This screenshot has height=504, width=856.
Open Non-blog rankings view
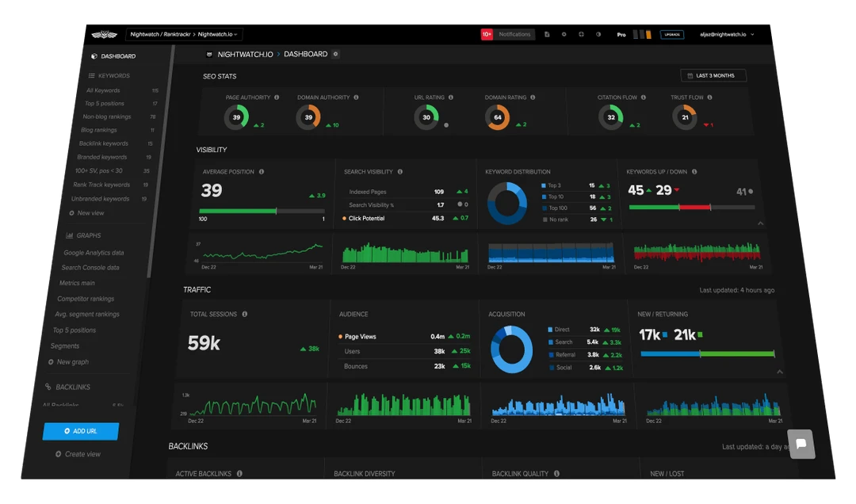(x=106, y=116)
